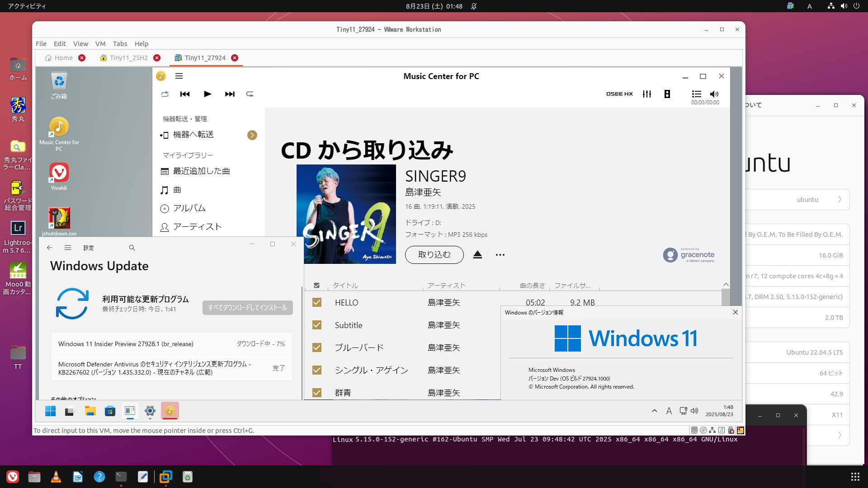Screen dimensions: 868x488
Task: Open the アーティスト view
Action: tap(191, 227)
